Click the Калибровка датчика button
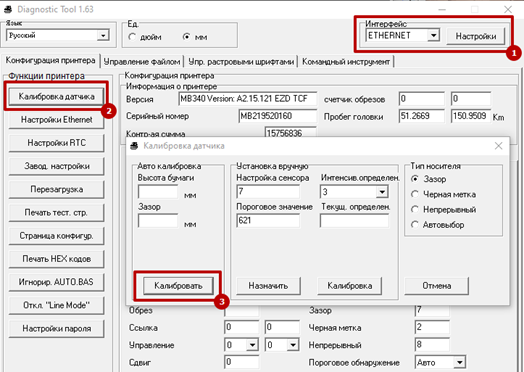 56,97
